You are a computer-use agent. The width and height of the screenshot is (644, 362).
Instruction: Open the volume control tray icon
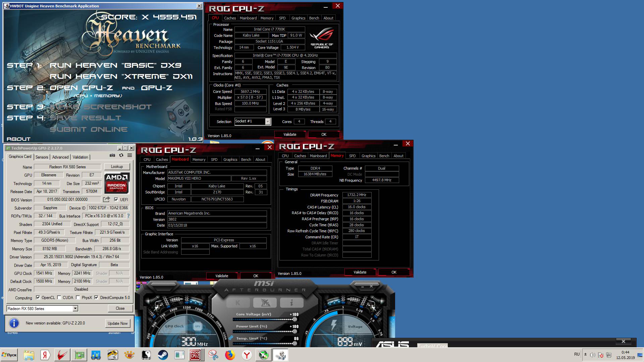tap(592, 355)
